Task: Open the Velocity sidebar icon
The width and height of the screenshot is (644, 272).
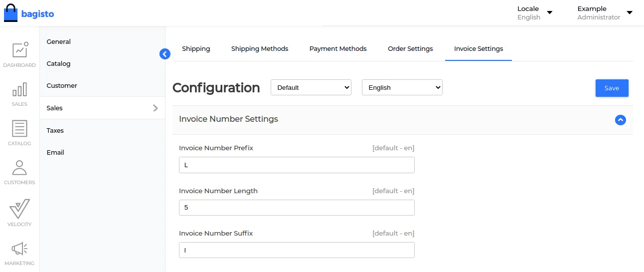Action: point(19,212)
